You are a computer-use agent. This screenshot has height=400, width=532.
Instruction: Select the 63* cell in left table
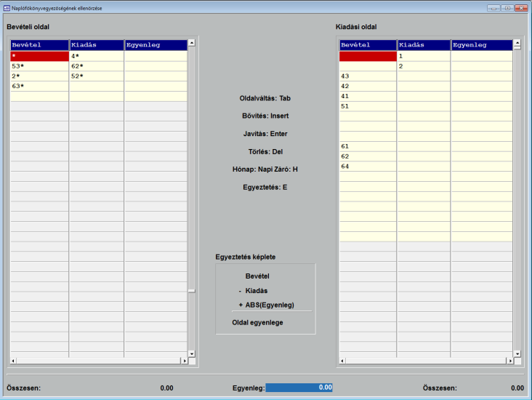[x=40, y=87]
